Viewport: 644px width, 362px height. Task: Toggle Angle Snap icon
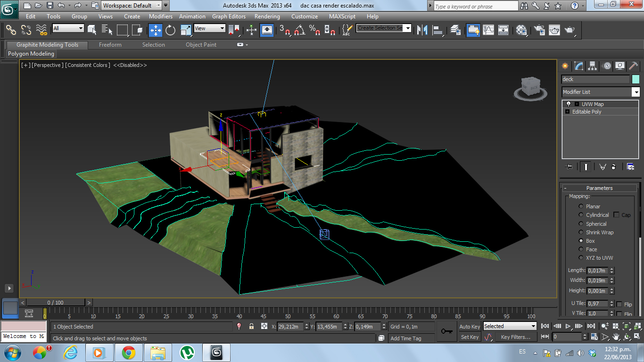coord(299,30)
